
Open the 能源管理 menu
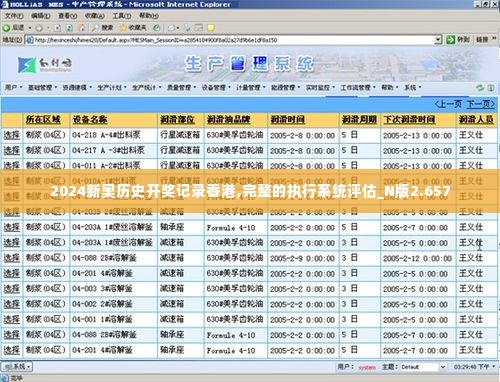click(285, 88)
